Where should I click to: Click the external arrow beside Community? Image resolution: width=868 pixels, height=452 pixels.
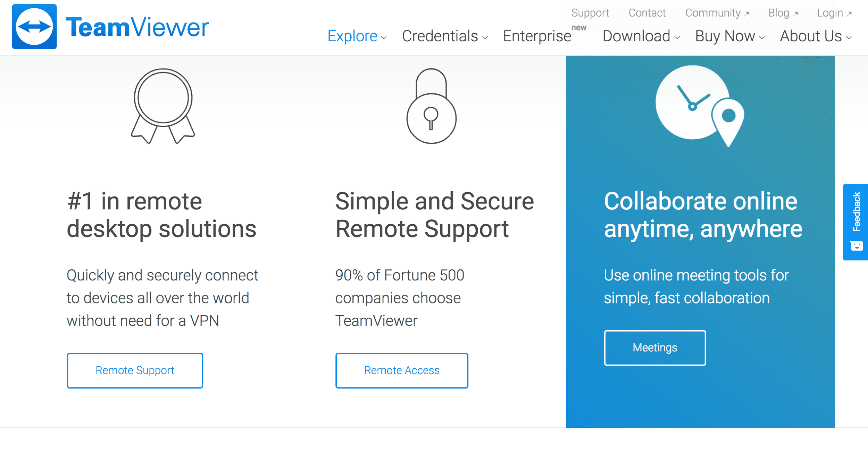(x=746, y=14)
